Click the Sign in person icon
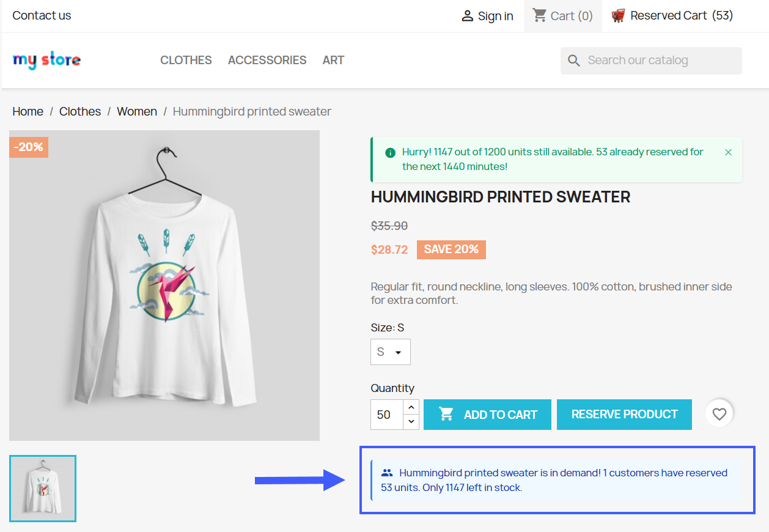This screenshot has width=769, height=532. click(x=468, y=16)
